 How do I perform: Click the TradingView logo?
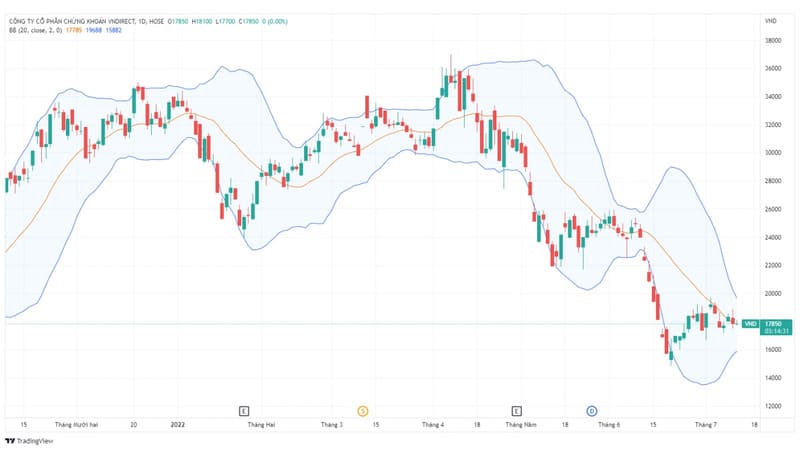coord(10,441)
